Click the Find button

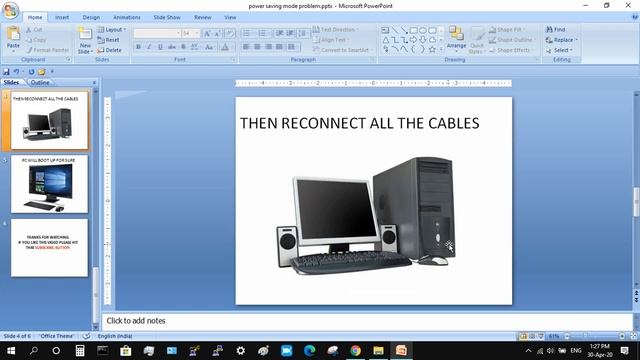[x=556, y=30]
